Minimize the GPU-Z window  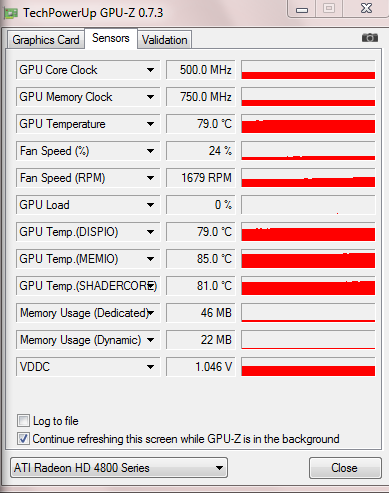[302, 10]
